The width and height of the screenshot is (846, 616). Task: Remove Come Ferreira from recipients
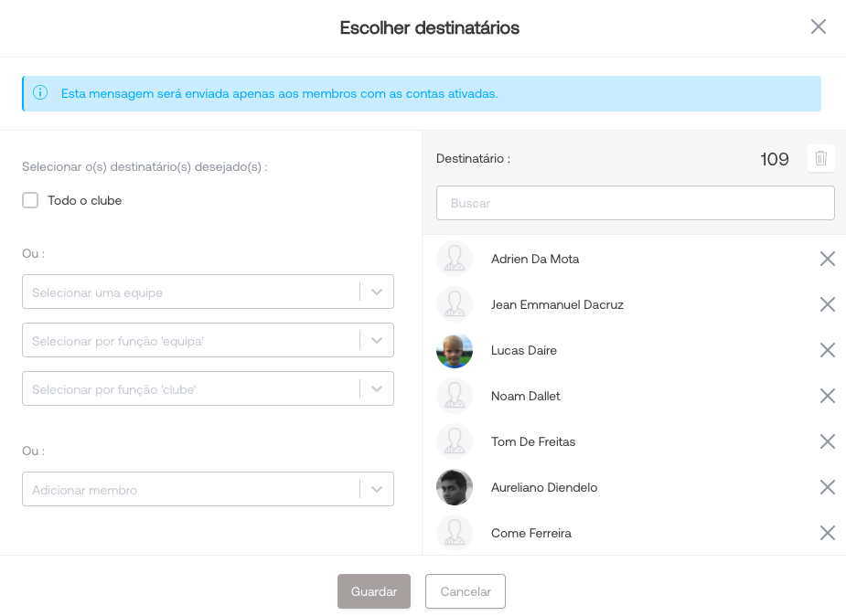[x=827, y=533]
